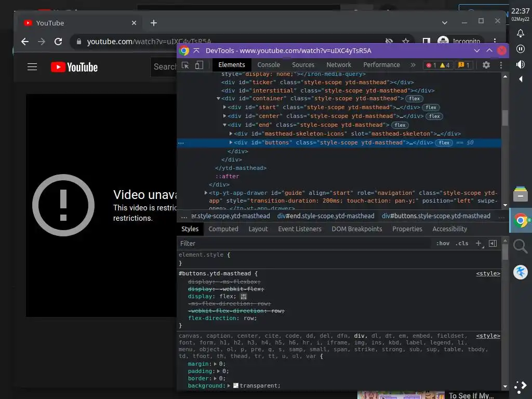
Task: Toggle flex badge on container div
Action: 414,99
